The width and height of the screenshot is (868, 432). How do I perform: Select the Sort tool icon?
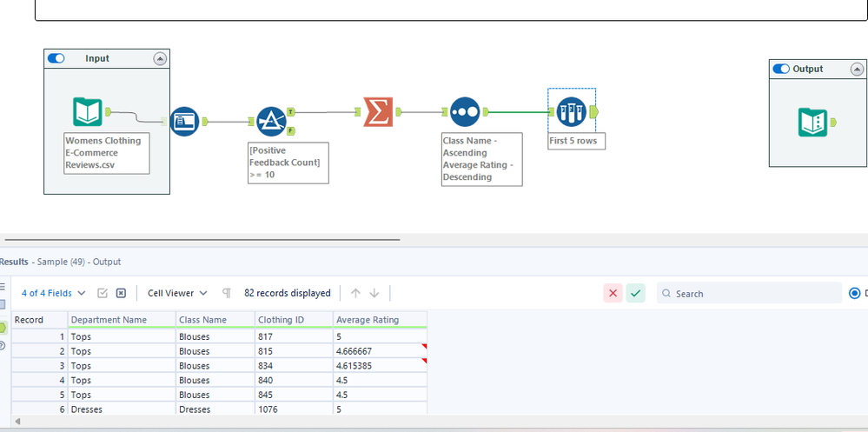point(465,112)
